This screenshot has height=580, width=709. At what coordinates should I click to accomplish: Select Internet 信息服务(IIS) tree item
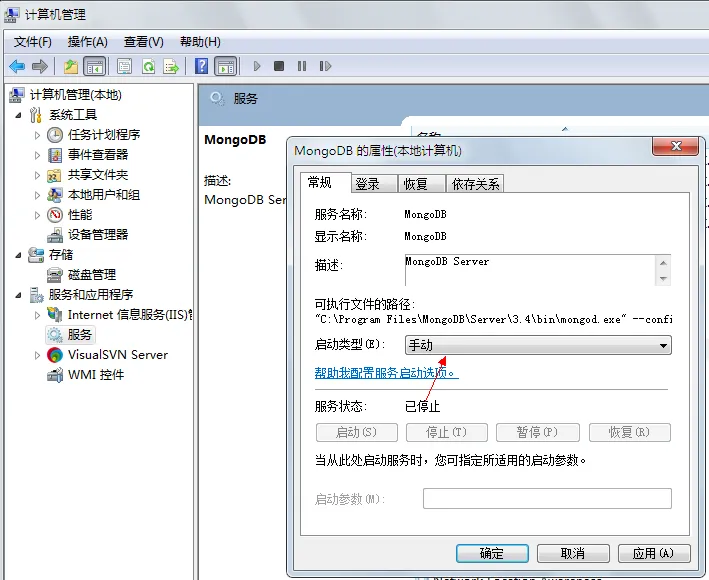(x=130, y=315)
